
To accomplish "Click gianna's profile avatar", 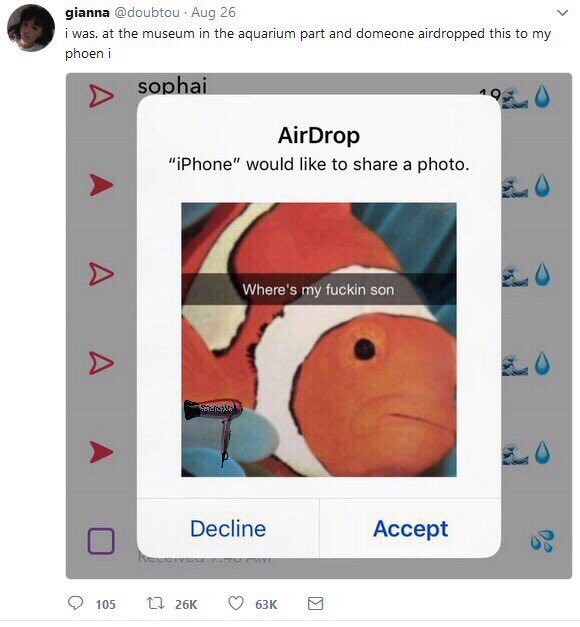I will [31, 28].
